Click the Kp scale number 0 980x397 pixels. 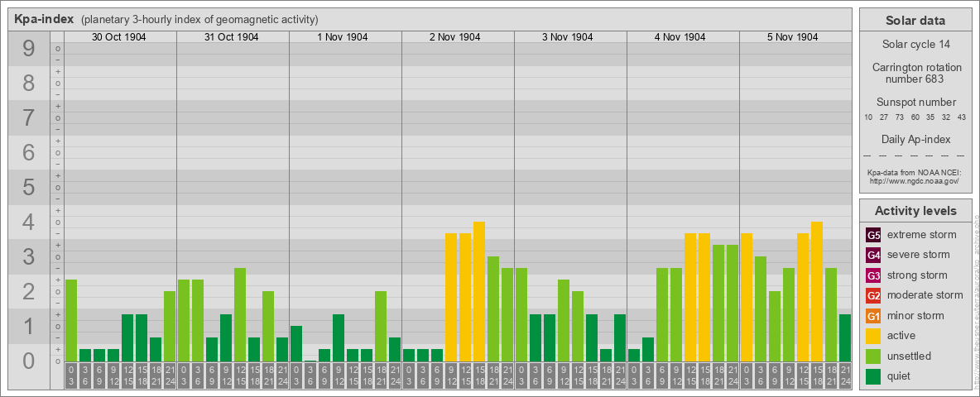[x=28, y=361]
